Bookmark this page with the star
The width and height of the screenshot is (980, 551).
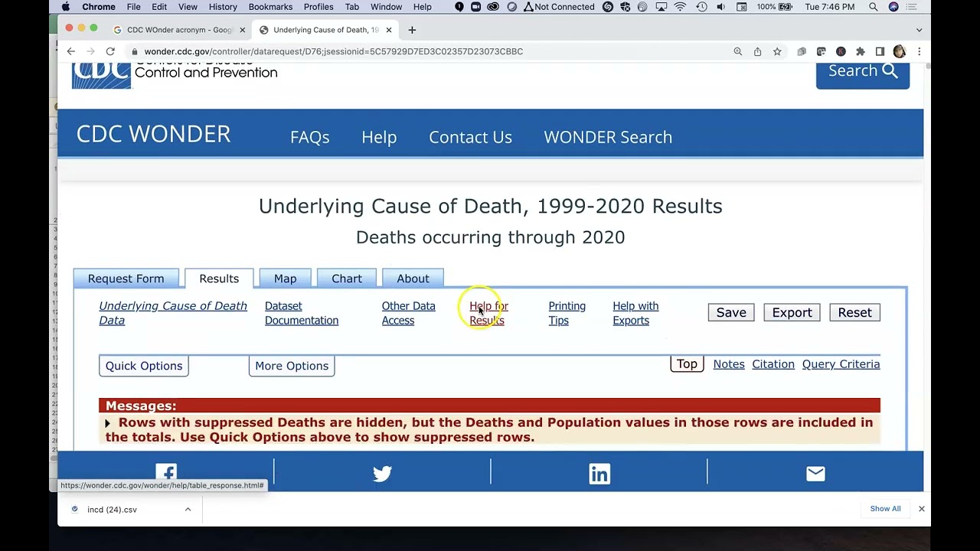coord(777,51)
